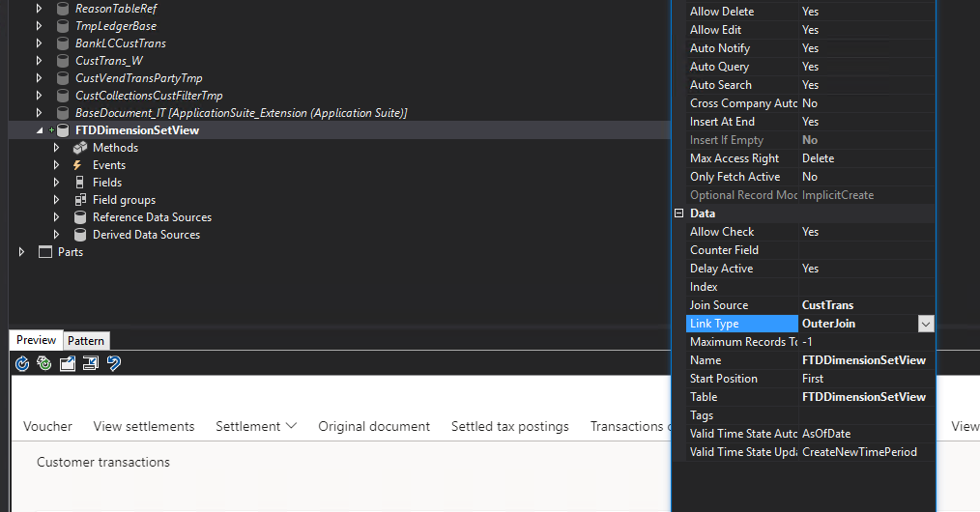Expand the Parts node

[21, 252]
